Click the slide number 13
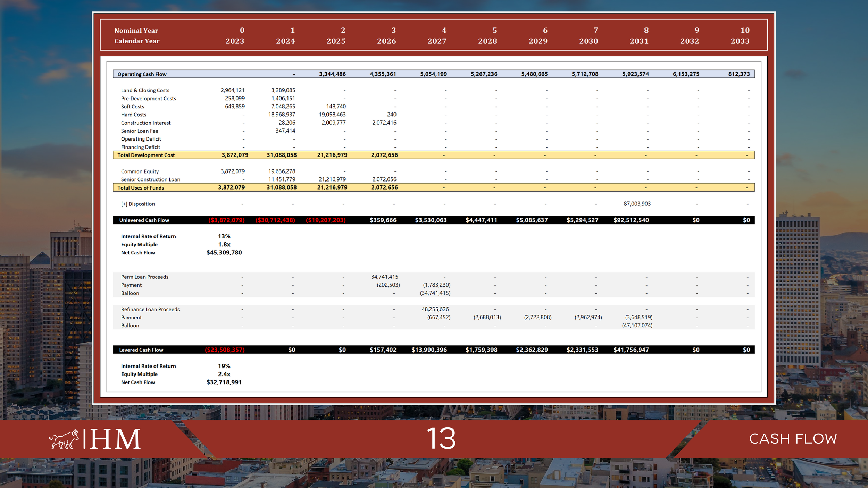Screen dimensions: 868x488 tap(441, 438)
